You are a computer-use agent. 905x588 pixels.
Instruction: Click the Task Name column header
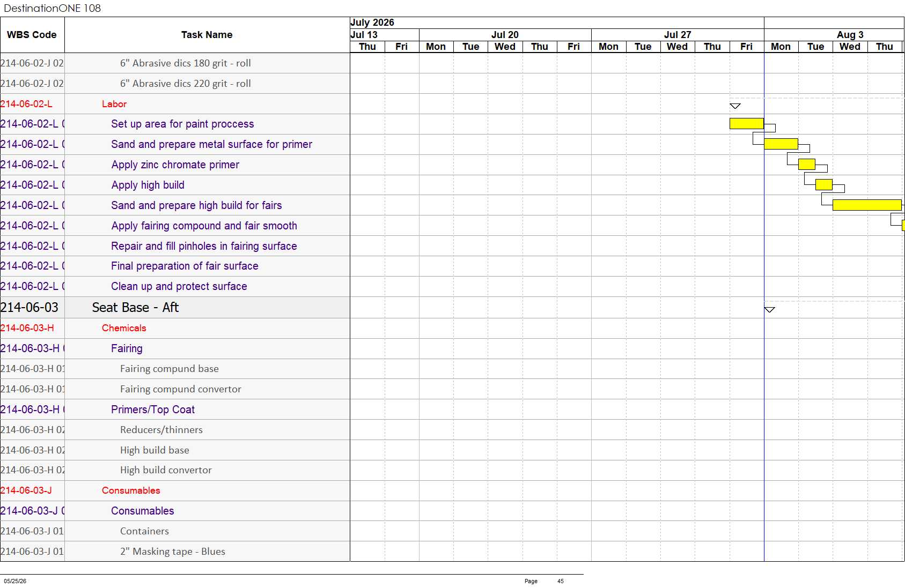point(207,35)
